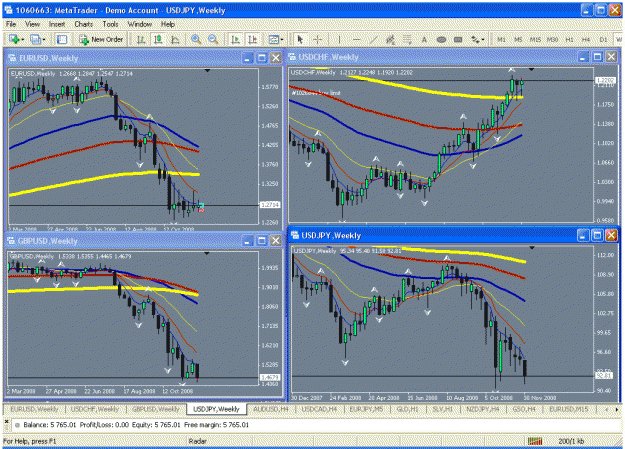625x449 pixels.
Task: Select the Fibonacci Retracement tool
Action: tap(407, 39)
